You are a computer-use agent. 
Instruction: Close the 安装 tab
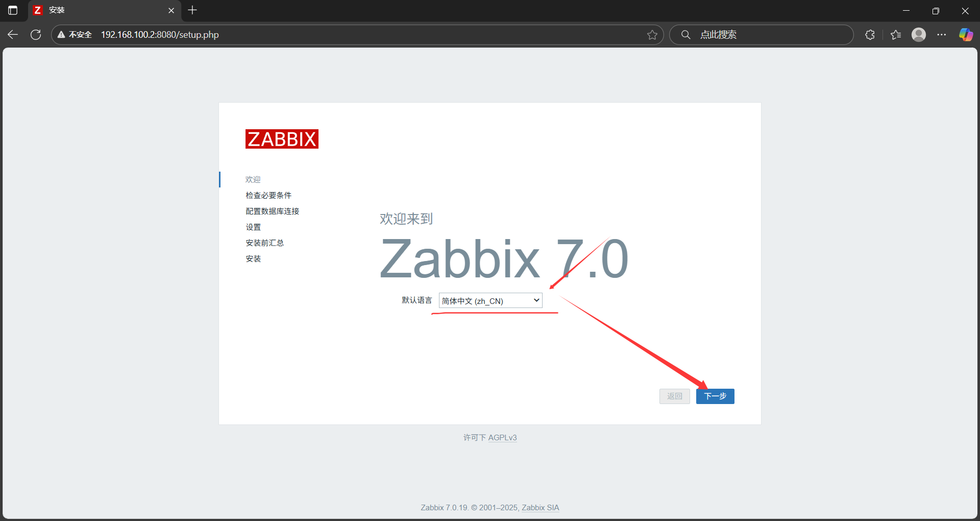171,10
